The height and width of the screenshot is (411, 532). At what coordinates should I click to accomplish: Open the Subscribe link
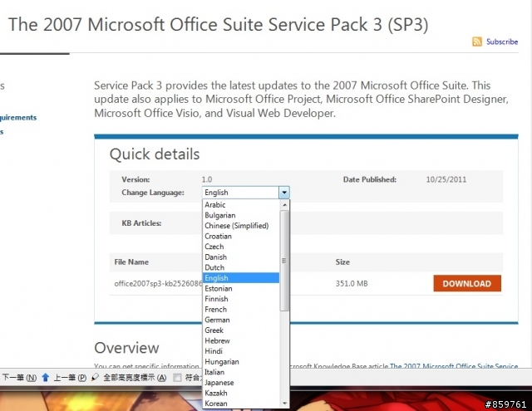(x=502, y=42)
